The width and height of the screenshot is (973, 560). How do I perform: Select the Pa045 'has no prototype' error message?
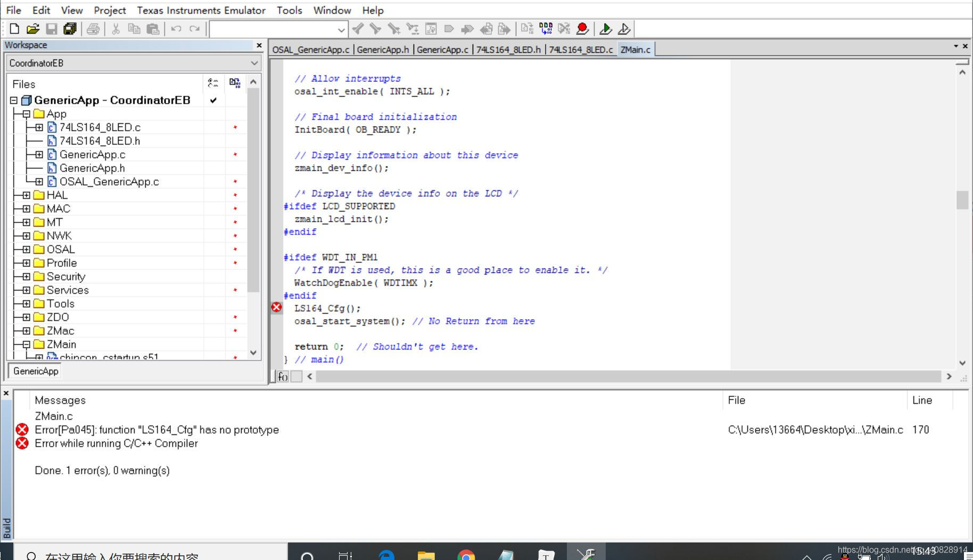tap(156, 430)
